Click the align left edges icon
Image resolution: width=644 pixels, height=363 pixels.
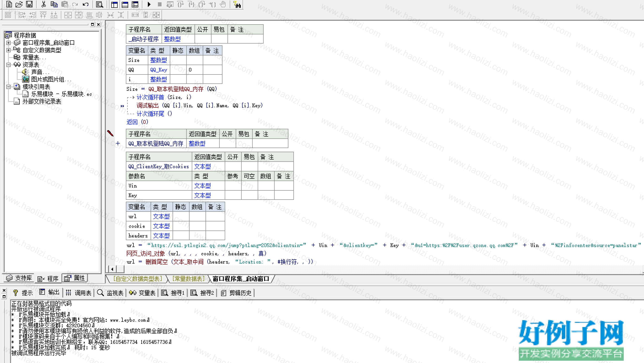tap(22, 15)
